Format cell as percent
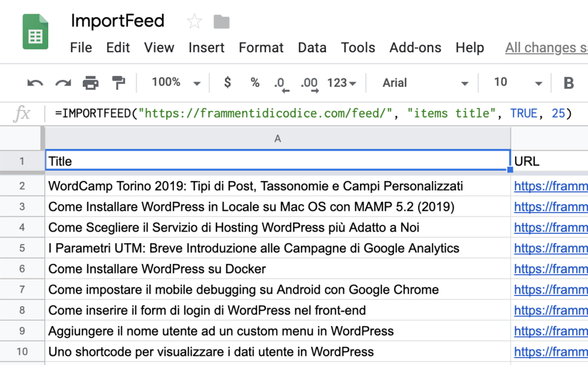588x365 pixels. pyautogui.click(x=255, y=82)
